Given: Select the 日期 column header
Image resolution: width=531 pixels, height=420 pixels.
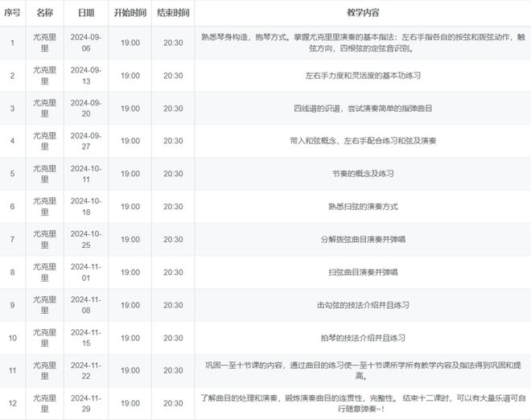Looking at the screenshot, I should [85, 14].
